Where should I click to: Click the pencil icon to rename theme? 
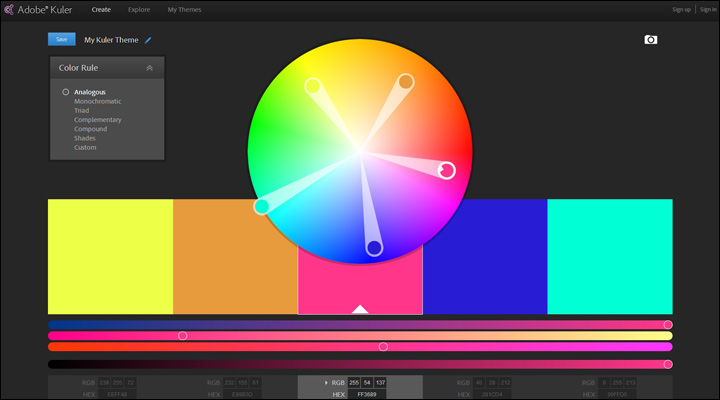tap(149, 41)
